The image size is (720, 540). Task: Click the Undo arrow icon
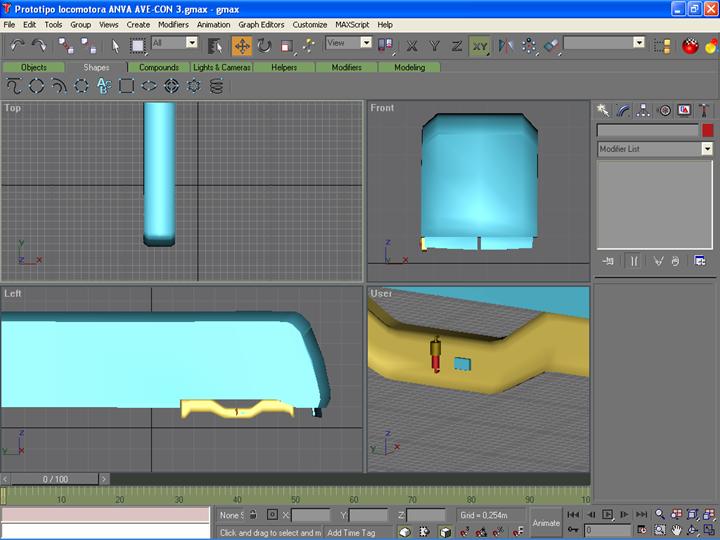[17, 46]
